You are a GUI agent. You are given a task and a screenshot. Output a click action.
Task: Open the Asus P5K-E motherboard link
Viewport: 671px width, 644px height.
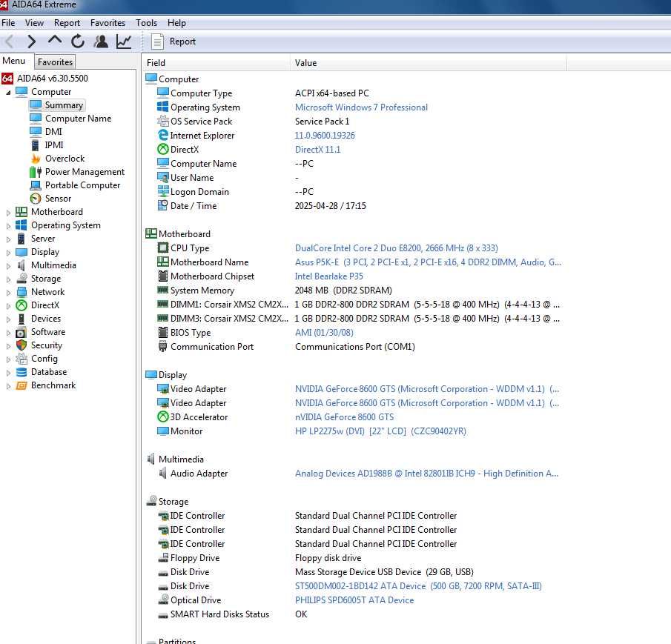(x=428, y=262)
